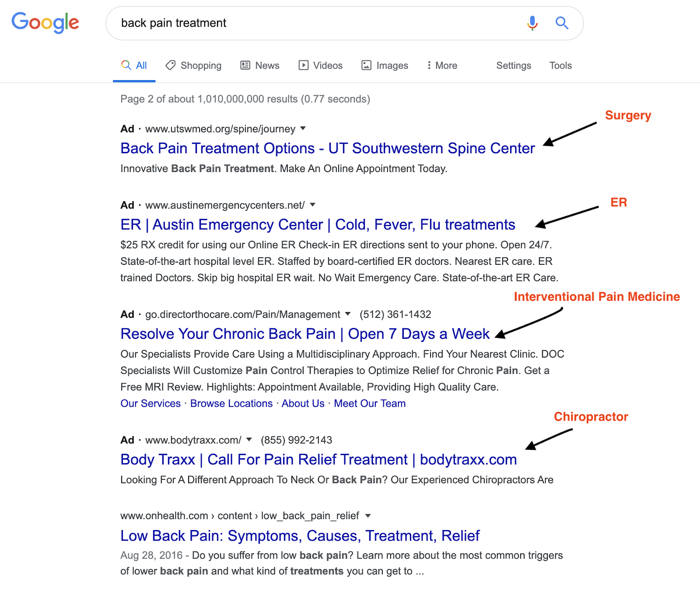Click the 'Aug 28, 2016' result date

coord(151,555)
